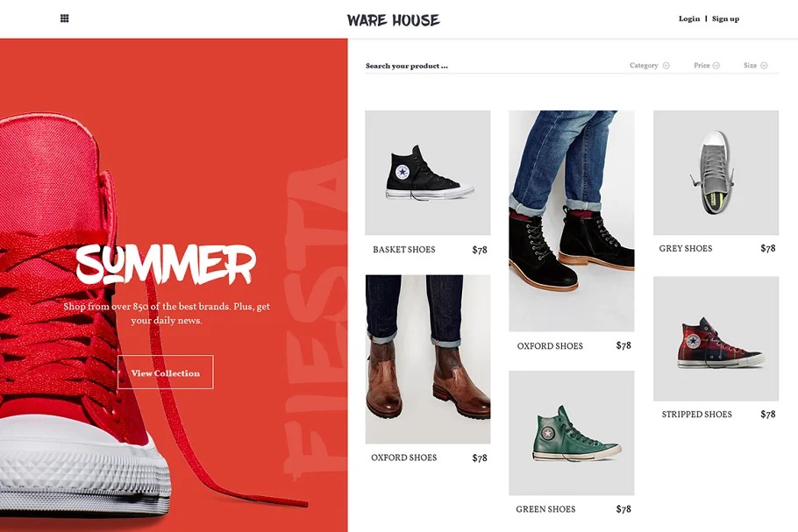Click the WARE HOUSE logo
The image size is (798, 532).
pyautogui.click(x=394, y=20)
